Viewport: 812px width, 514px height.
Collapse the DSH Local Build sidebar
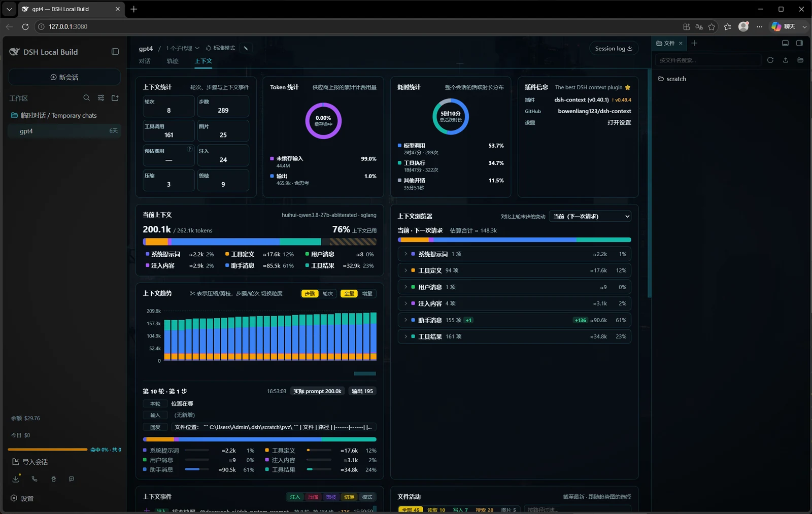tap(115, 52)
